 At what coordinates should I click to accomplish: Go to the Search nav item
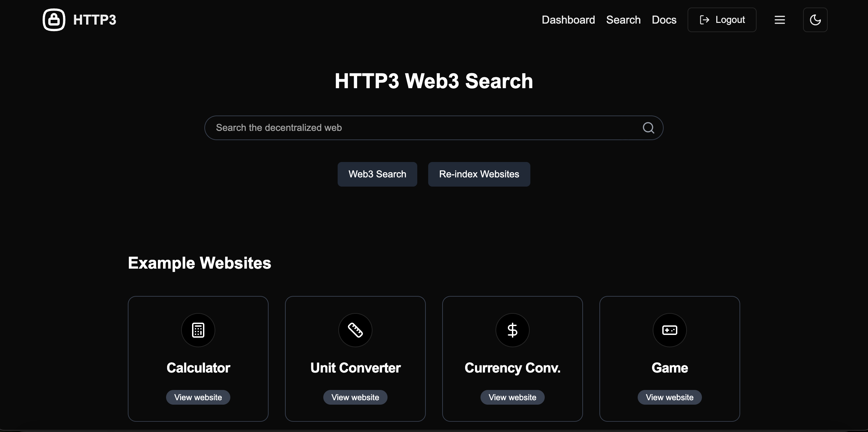[x=623, y=20]
